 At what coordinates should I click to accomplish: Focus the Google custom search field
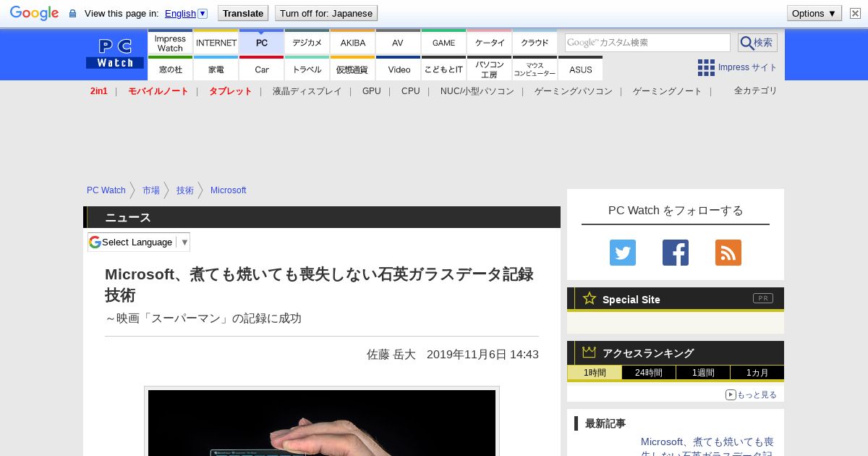pyautogui.click(x=647, y=43)
